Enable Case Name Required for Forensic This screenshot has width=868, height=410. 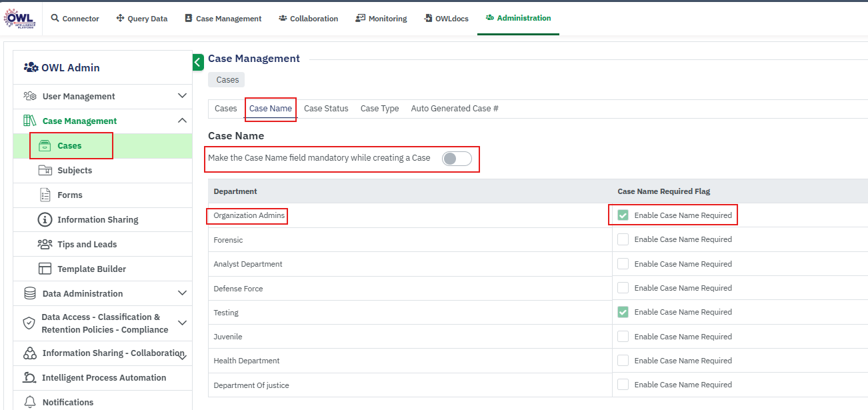click(623, 239)
